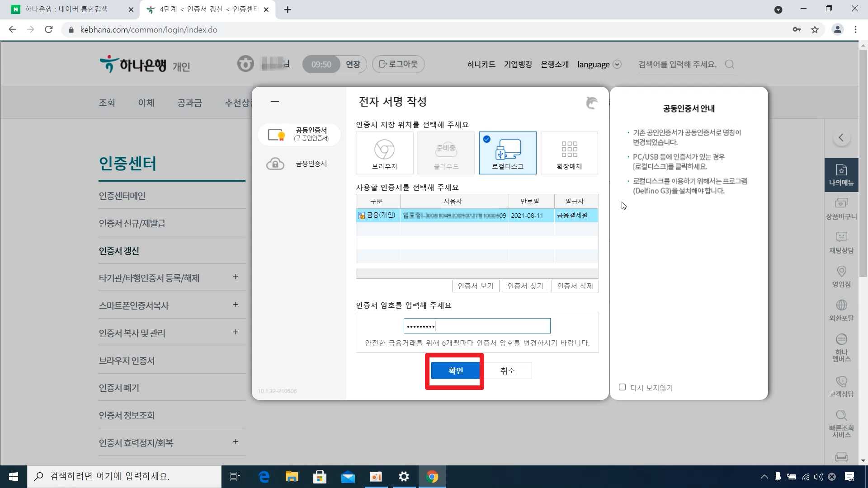868x488 pixels.
Task: Expand 스마트폰인증서복사 submenu
Action: 236,305
